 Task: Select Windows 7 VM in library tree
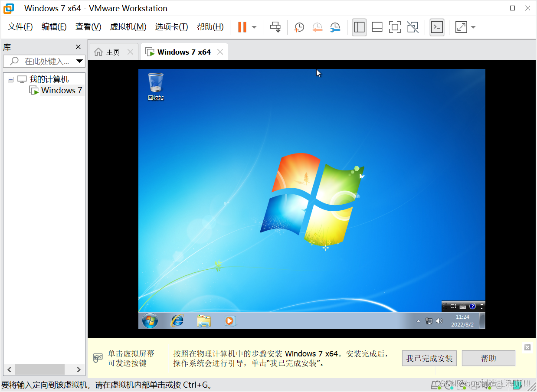coord(61,90)
